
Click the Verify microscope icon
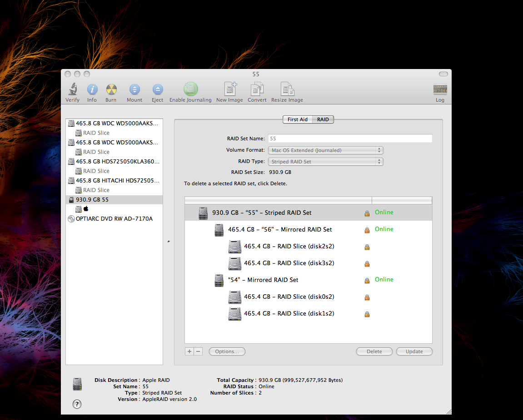tap(72, 89)
